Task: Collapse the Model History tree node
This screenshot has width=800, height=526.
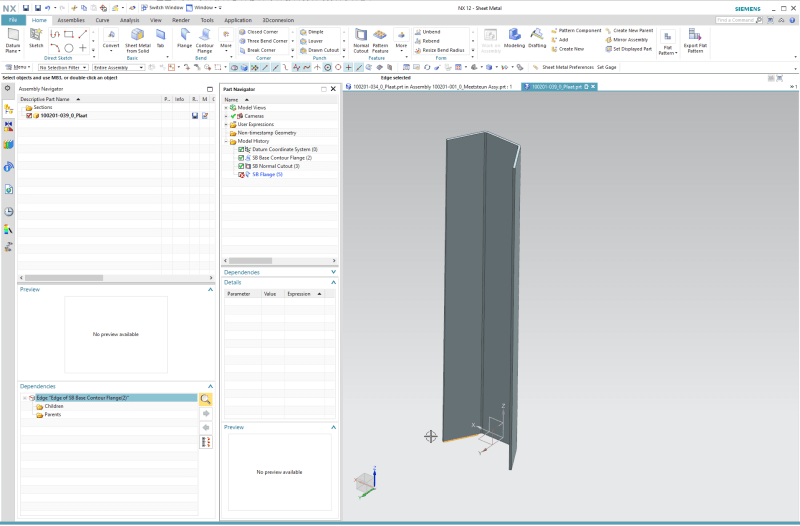Action: pyautogui.click(x=227, y=141)
